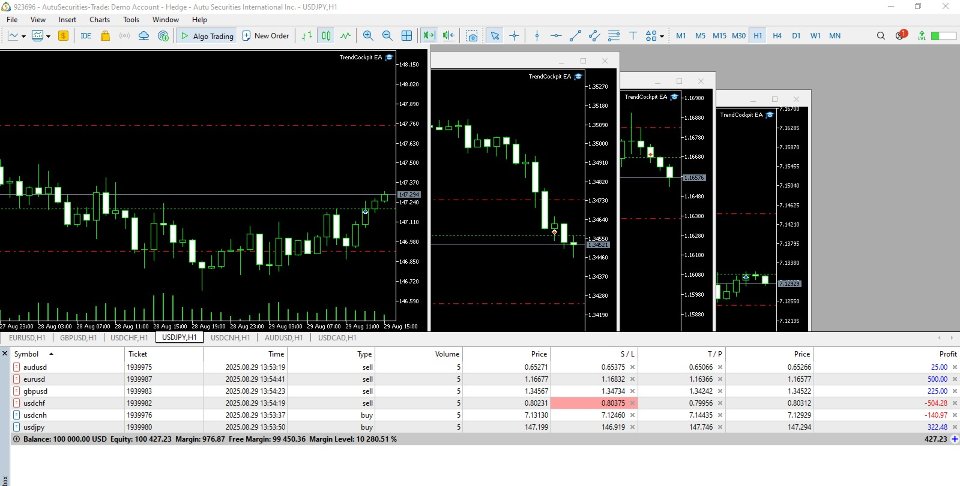Set timeframe to MN

(x=834, y=36)
